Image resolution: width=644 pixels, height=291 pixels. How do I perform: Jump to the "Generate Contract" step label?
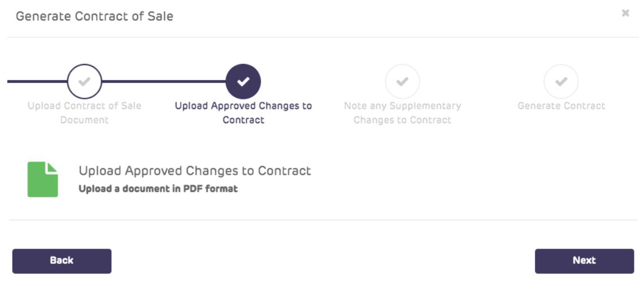[561, 106]
